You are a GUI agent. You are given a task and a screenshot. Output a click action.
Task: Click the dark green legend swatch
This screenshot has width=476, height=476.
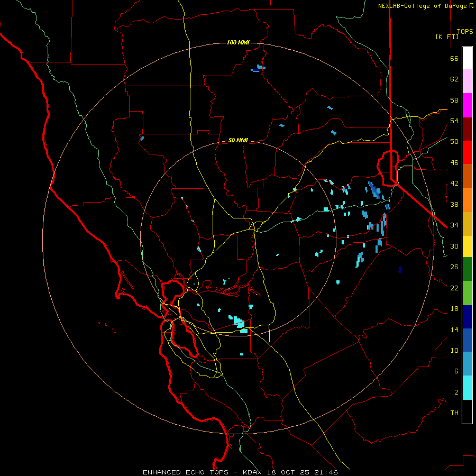tap(467, 269)
